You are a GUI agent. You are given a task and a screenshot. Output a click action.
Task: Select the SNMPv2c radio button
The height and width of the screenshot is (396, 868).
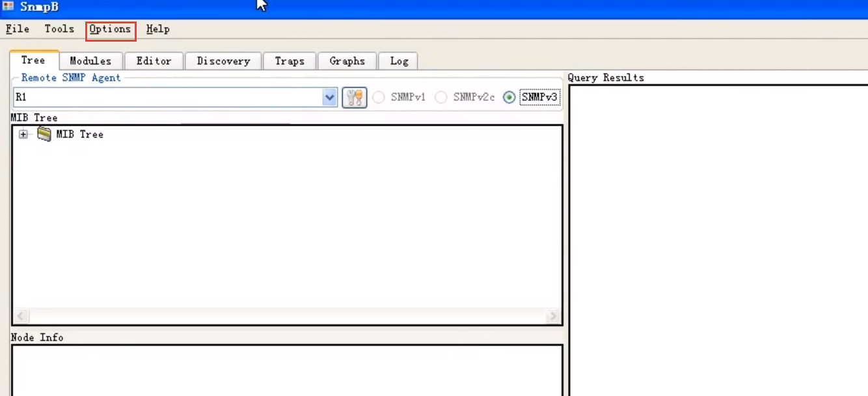[442, 96]
